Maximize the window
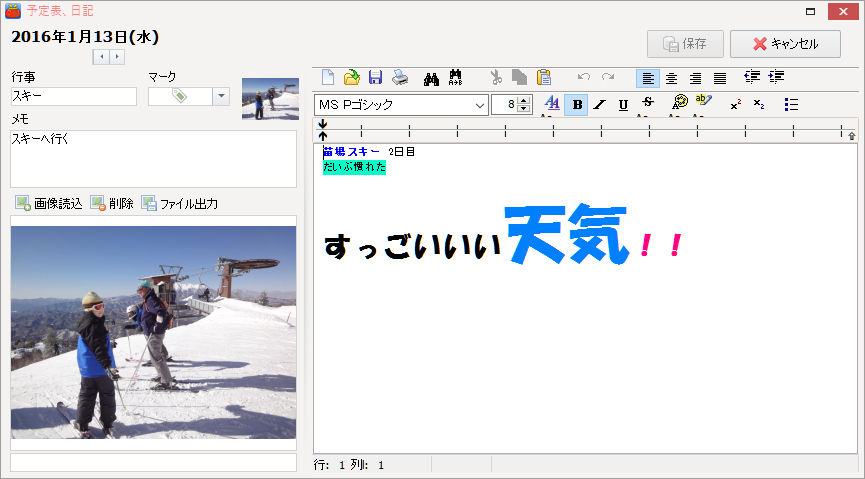The height and width of the screenshot is (479, 865). tap(810, 11)
